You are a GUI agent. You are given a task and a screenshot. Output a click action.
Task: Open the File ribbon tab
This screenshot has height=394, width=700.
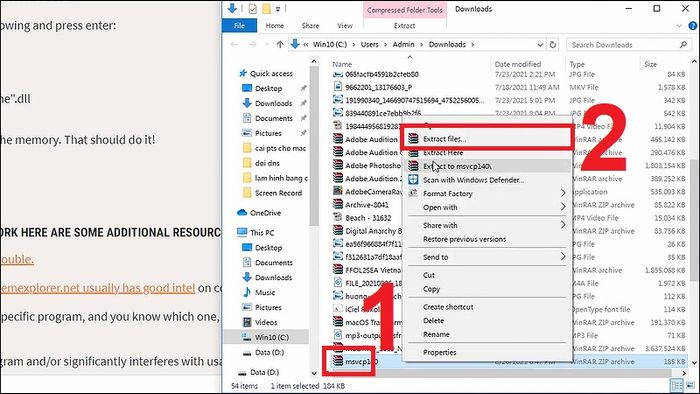(239, 25)
